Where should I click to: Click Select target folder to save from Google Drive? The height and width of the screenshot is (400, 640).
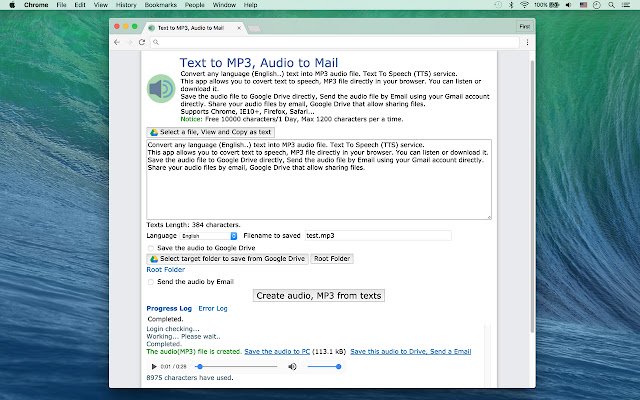(x=227, y=259)
